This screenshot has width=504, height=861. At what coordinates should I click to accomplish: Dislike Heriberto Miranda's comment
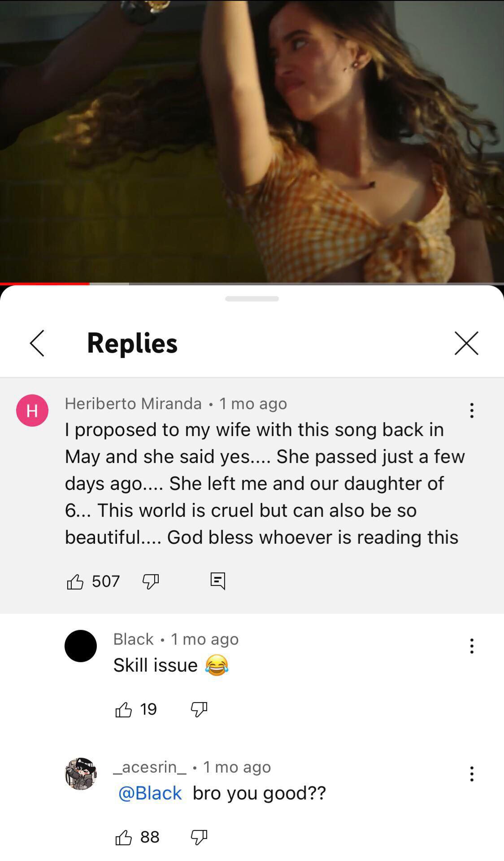(x=151, y=581)
